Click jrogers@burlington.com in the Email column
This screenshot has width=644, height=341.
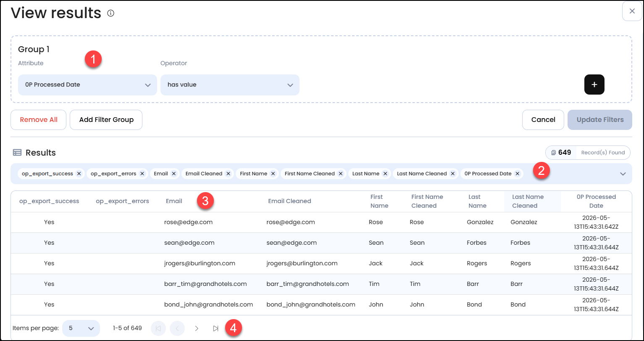tap(200, 263)
